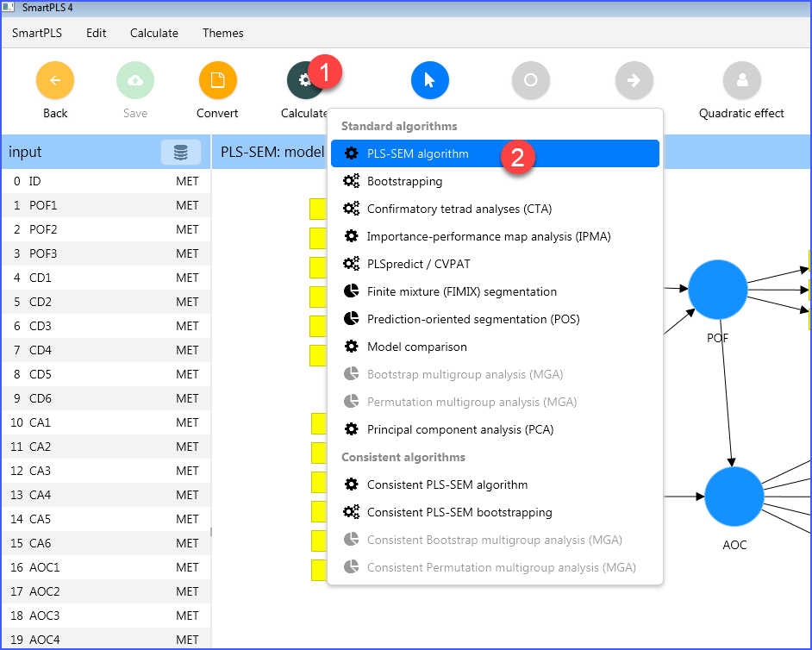Choose PLS-SEM algorithm from the list
This screenshot has width=812, height=650.
(417, 153)
